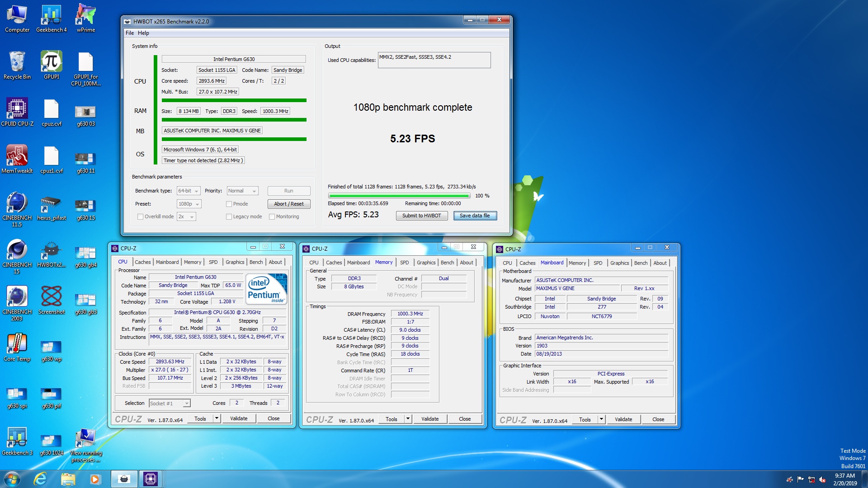Screen dimensions: 868x488
Task: Enable the Monitoring checkbox
Action: point(272,217)
